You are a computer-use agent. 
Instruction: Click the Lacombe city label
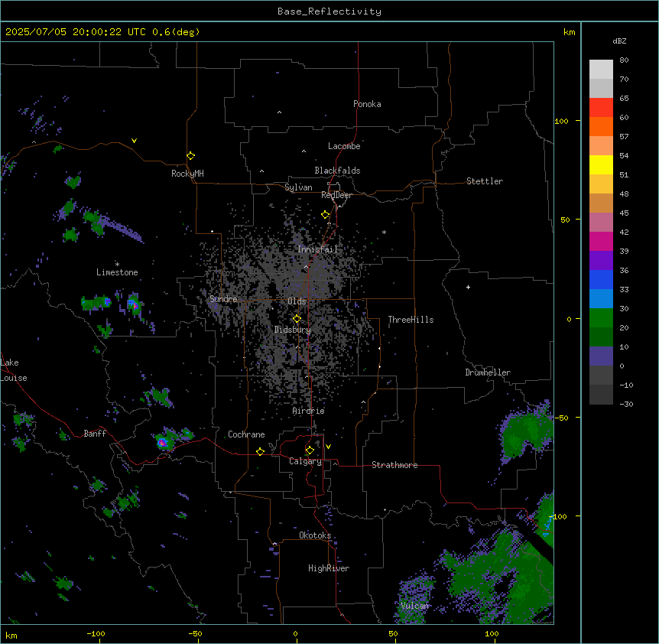[344, 146]
